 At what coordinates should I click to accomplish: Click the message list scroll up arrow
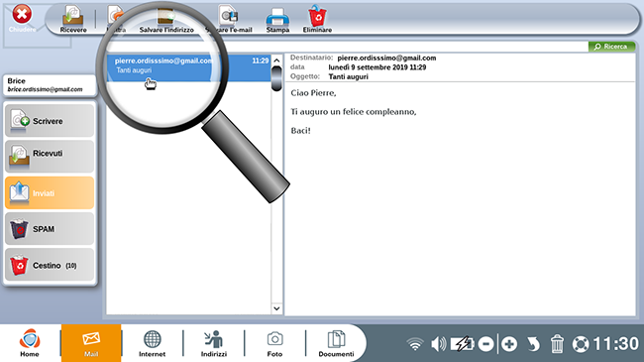pyautogui.click(x=276, y=60)
